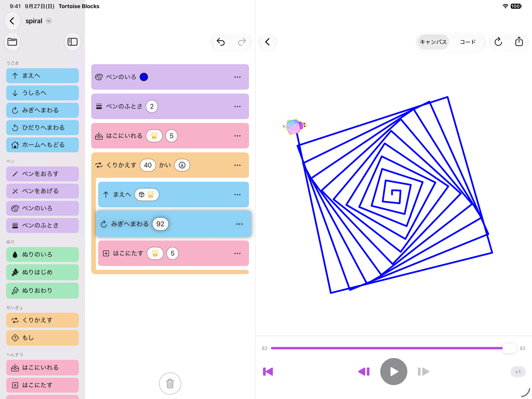Viewport: 532px width, 399px height.
Task: Open options for ペンのいろ block
Action: (237, 77)
